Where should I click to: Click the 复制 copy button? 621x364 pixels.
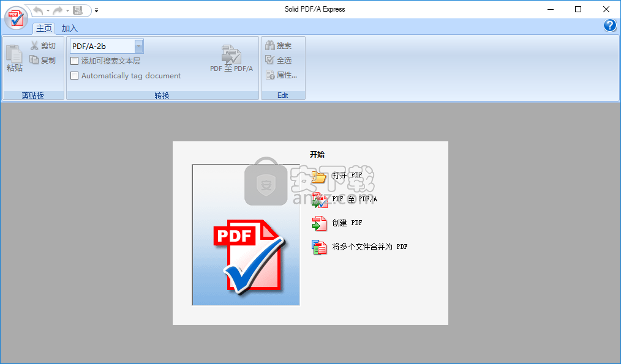click(43, 60)
